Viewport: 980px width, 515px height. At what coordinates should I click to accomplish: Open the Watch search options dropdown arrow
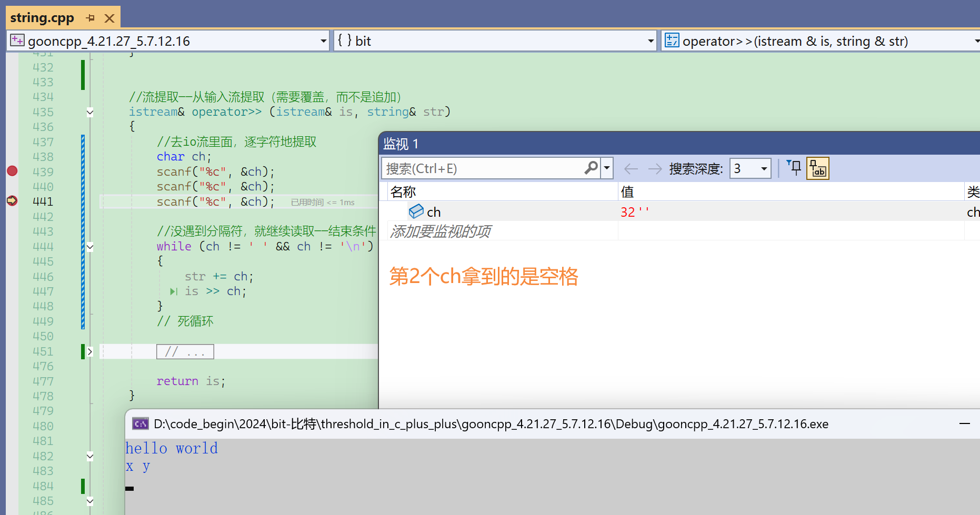607,168
